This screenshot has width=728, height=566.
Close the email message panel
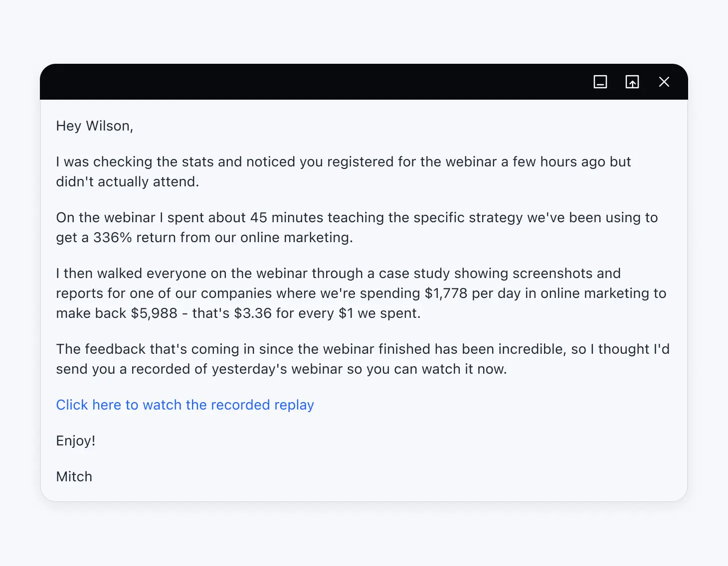664,82
